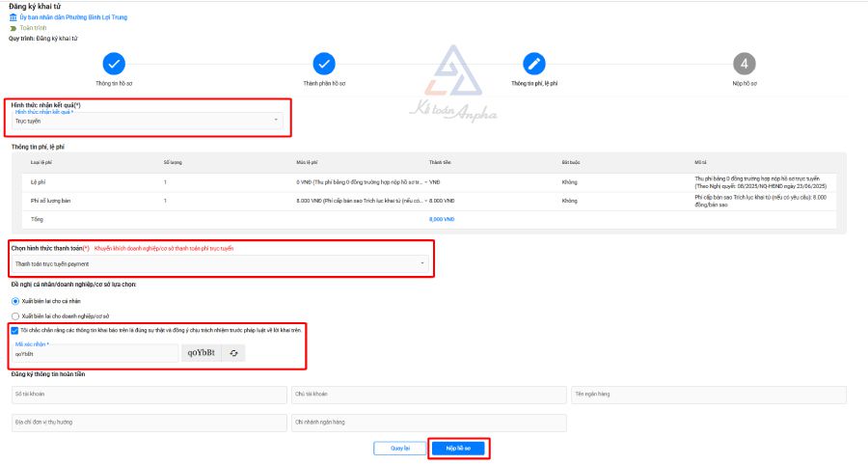The width and height of the screenshot is (868, 465).
Task: Click the 'Chi nhánh ngân hàng' input field
Action: click(x=428, y=423)
